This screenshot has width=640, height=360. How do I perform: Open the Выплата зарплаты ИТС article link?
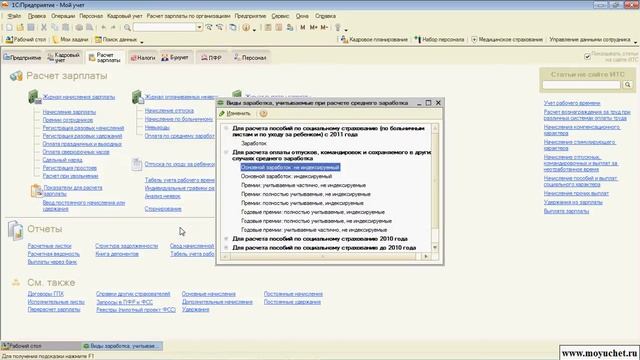pos(566,211)
